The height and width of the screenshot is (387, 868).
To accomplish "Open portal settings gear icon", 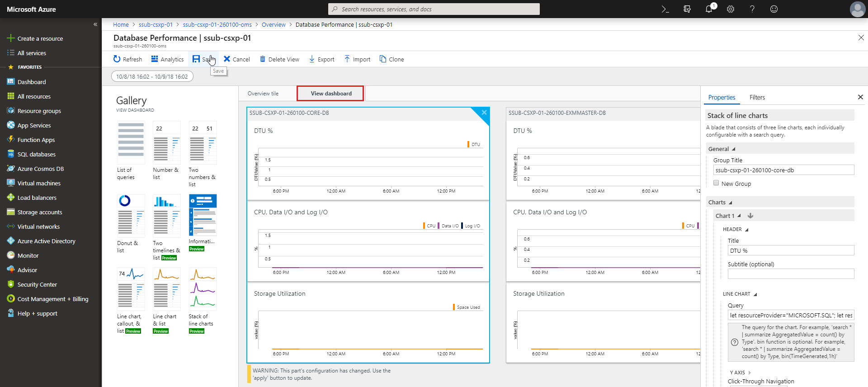I will (730, 9).
